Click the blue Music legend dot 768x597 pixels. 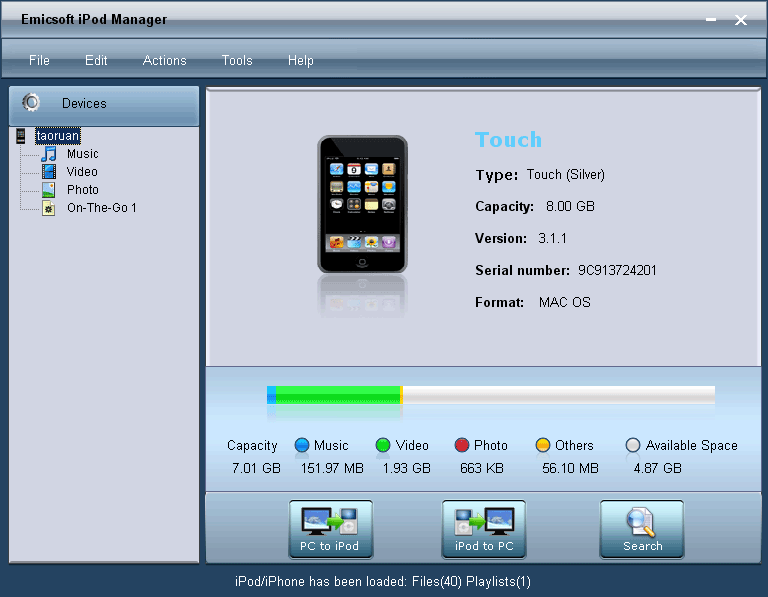[x=302, y=446]
